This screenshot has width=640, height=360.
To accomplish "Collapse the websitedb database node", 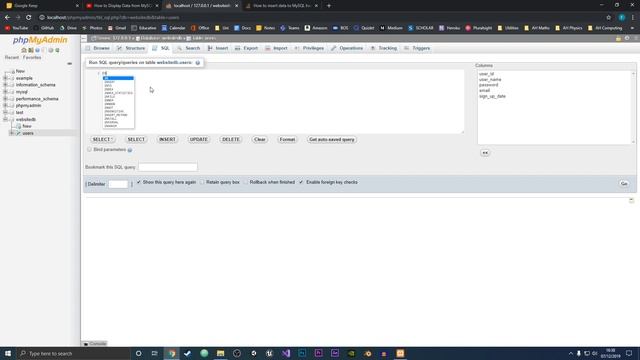I will (x=5, y=119).
